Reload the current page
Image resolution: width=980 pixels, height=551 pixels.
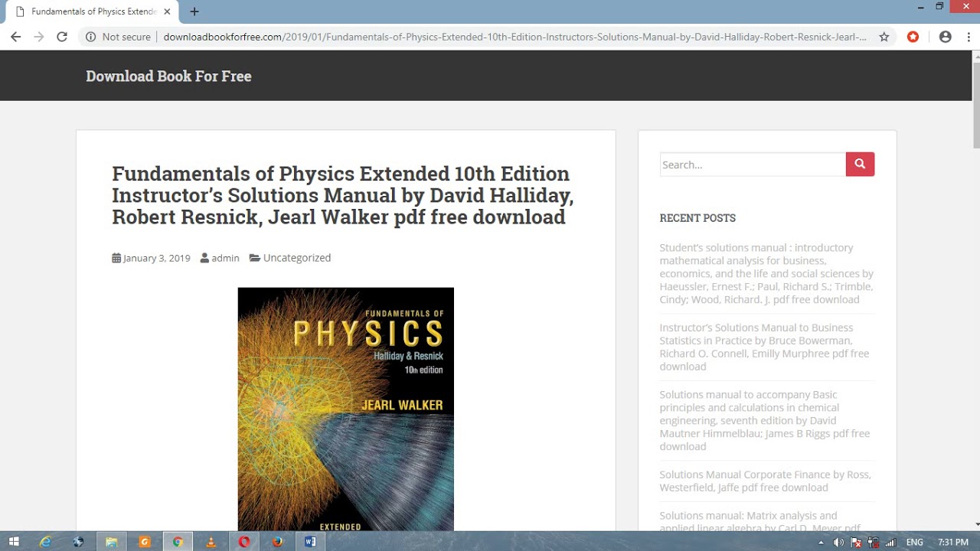pyautogui.click(x=62, y=37)
